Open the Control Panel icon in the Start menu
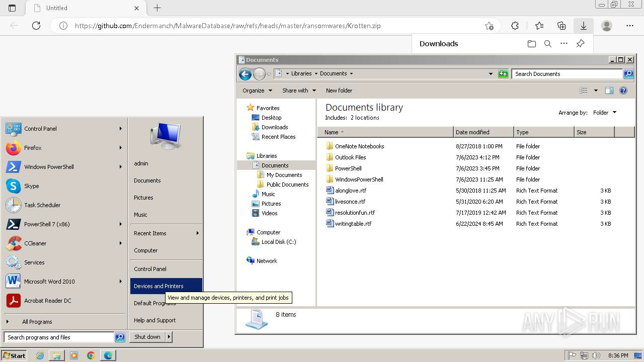The image size is (644, 362). tap(13, 129)
